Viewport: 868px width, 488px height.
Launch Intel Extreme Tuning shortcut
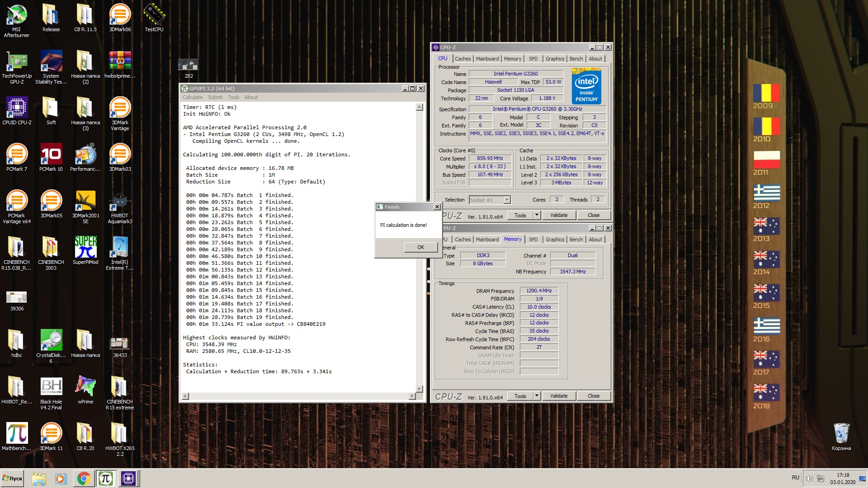[120, 253]
